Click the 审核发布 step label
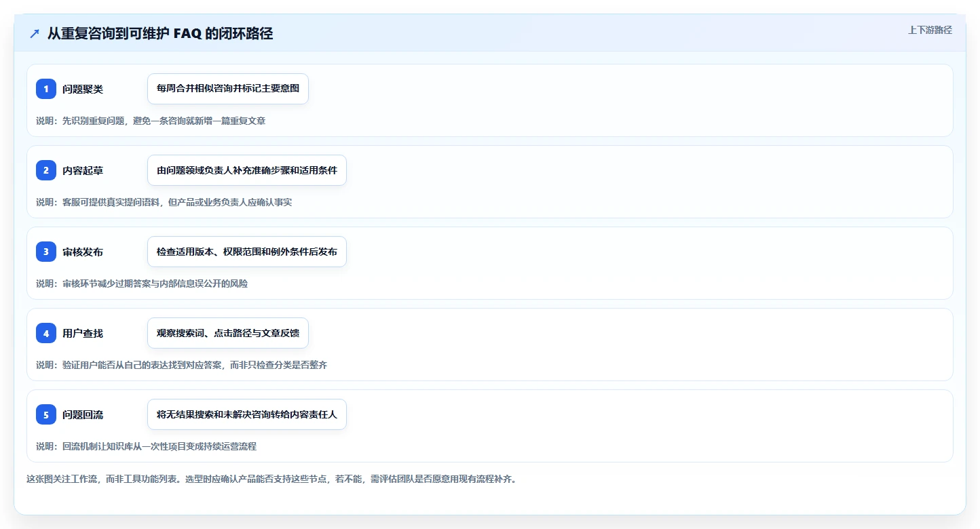 click(x=83, y=252)
